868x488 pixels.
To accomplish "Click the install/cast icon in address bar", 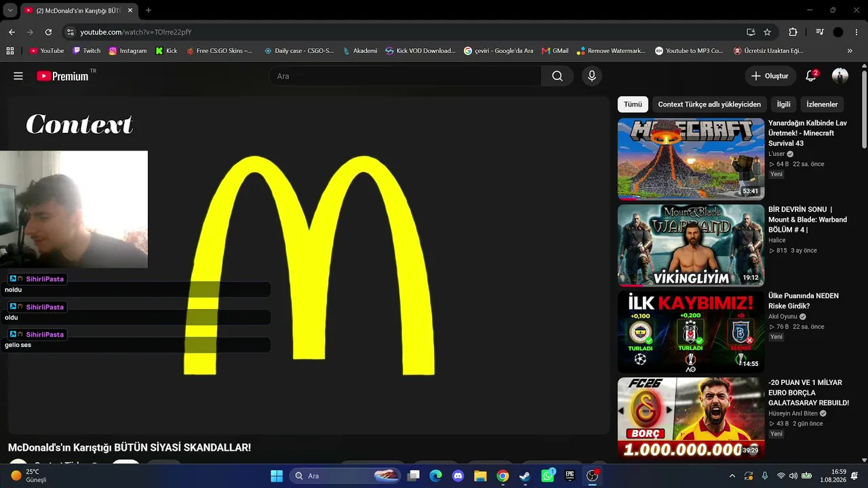I will click(751, 32).
